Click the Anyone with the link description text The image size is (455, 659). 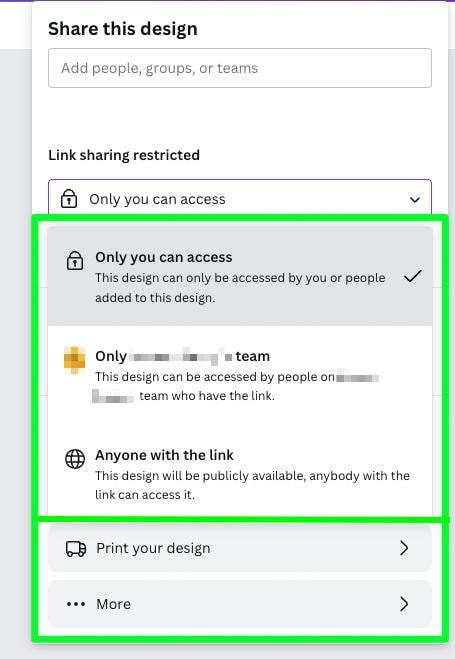pyautogui.click(x=252, y=485)
